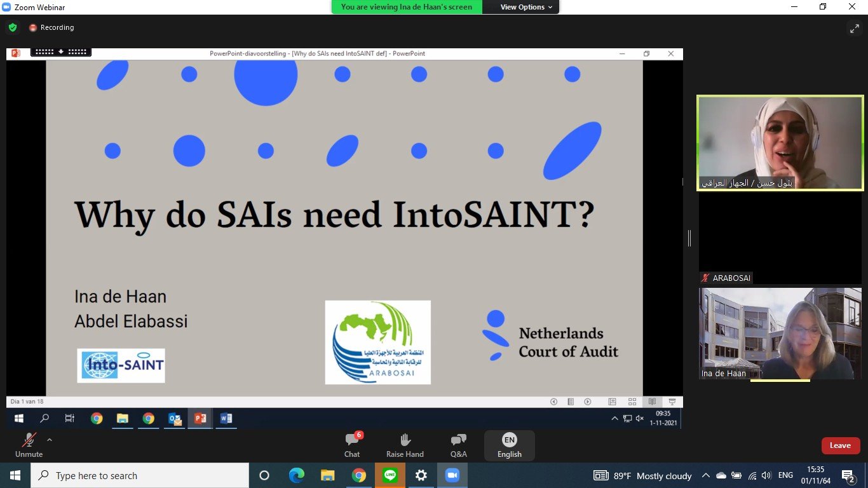The image size is (868, 488).
Task: Click the Recording indicator
Action: [51, 27]
